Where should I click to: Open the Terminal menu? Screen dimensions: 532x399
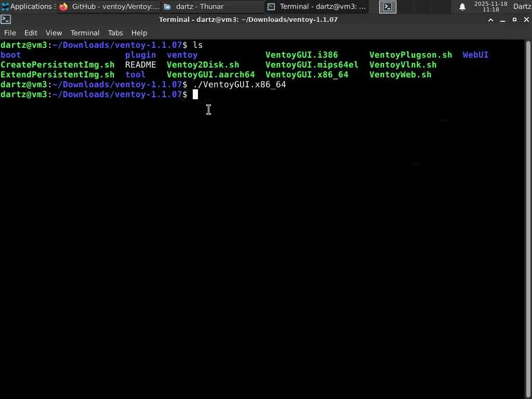pyautogui.click(x=85, y=33)
